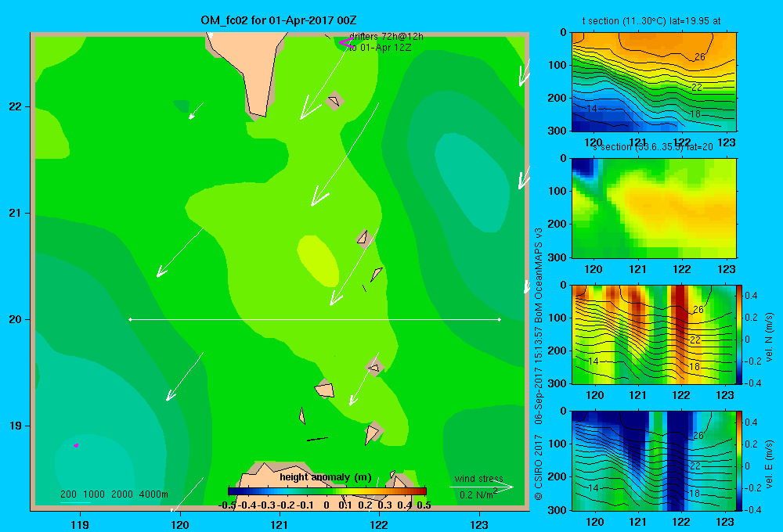Click the yellow-green height anomaly peak near 121.4
The height and width of the screenshot is (532, 783).
[318, 261]
